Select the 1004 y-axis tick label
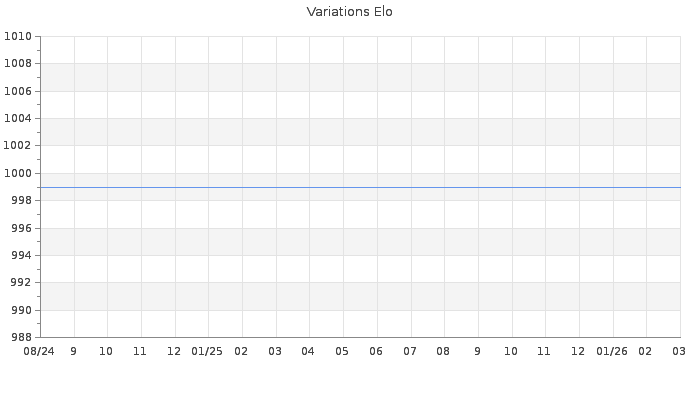Viewport: 700px width, 400px height. [x=18, y=119]
